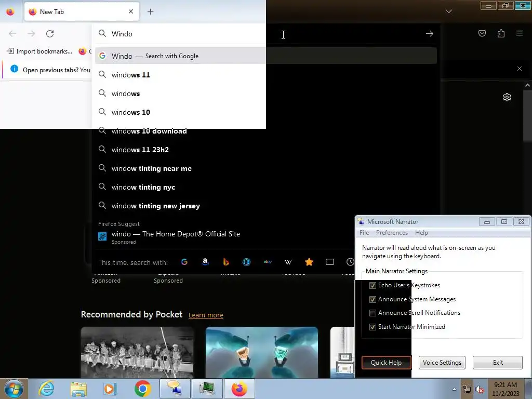
Task: Search open tabs using the tab icon
Action: (x=330, y=262)
